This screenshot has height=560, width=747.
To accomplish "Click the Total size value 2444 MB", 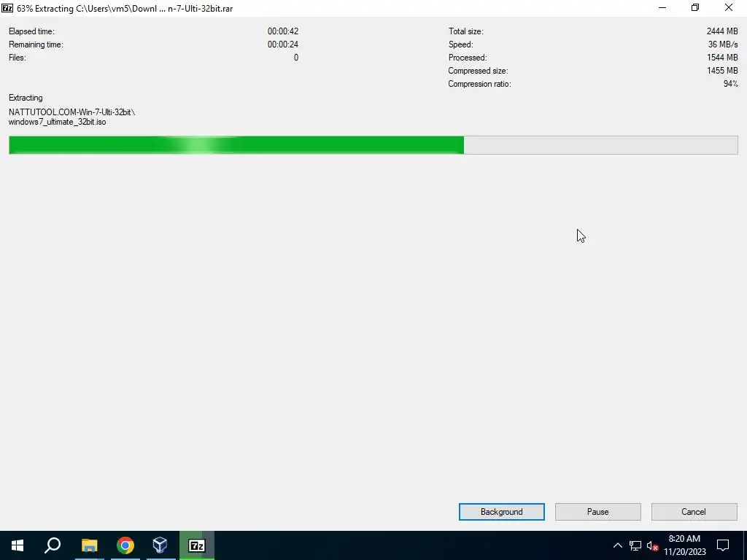I will click(x=722, y=31).
